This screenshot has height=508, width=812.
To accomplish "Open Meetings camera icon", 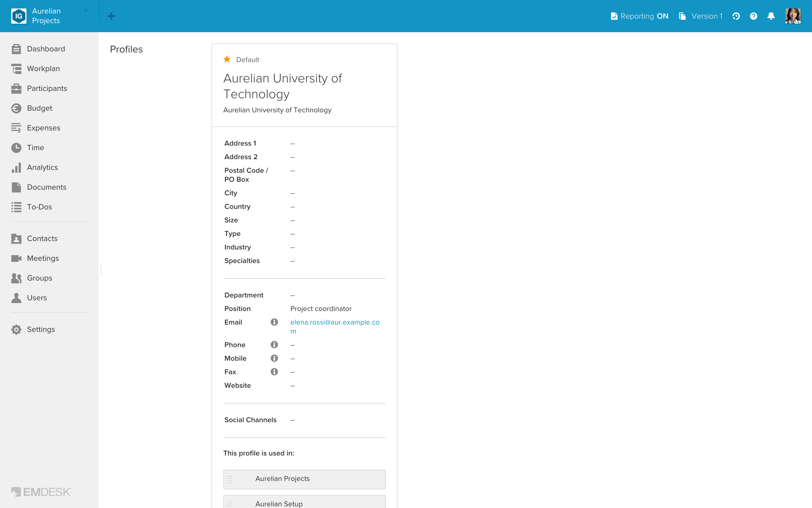I will [x=16, y=258].
